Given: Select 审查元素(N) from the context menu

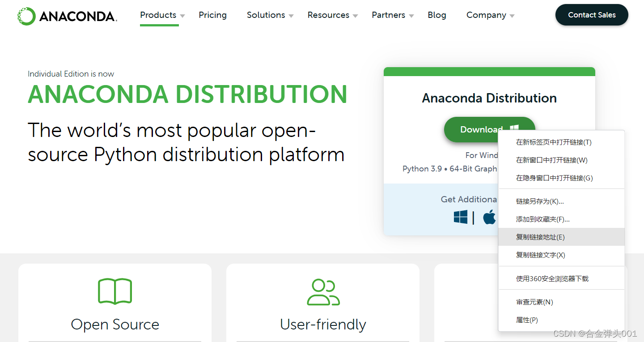Looking at the screenshot, I should [x=561, y=302].
